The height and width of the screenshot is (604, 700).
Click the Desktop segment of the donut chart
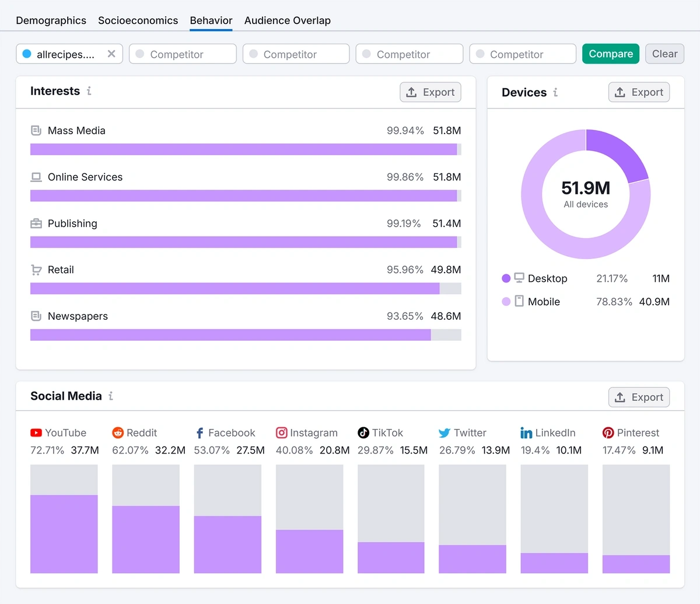[619, 152]
